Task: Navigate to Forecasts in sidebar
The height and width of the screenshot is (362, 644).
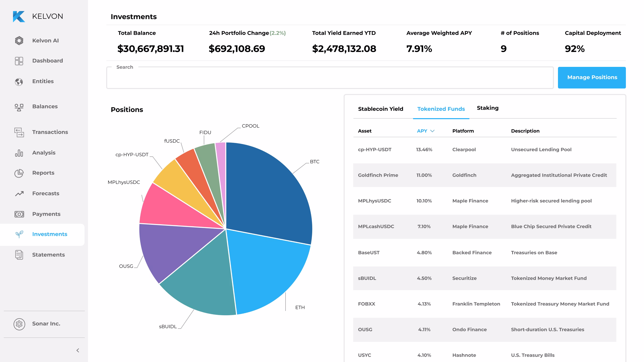Action: coord(46,193)
